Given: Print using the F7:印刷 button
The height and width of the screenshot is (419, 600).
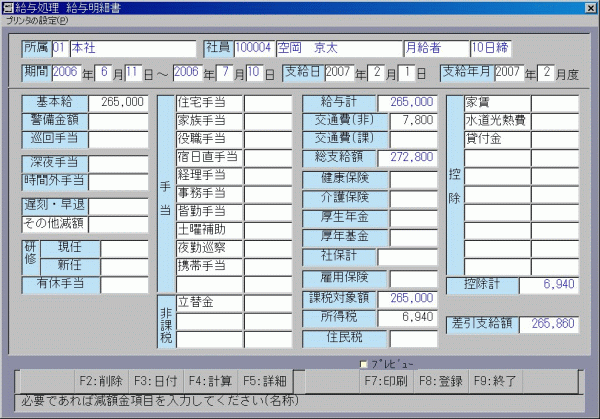Looking at the screenshot, I should click(x=384, y=381).
